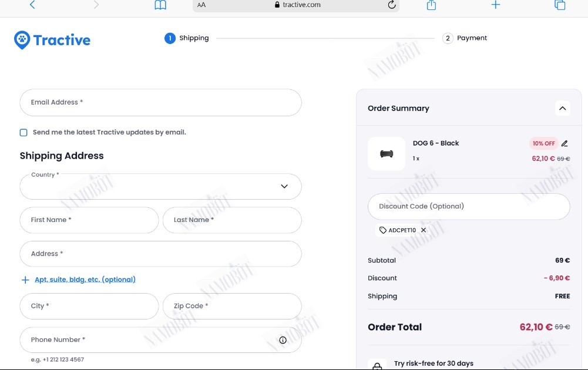
Task: Select step 1 Shipping
Action: [x=186, y=38]
